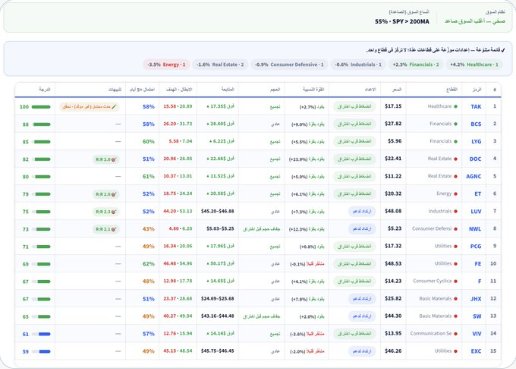
Task: Click the R:R alert badge in DOC row
Action: [106, 159]
